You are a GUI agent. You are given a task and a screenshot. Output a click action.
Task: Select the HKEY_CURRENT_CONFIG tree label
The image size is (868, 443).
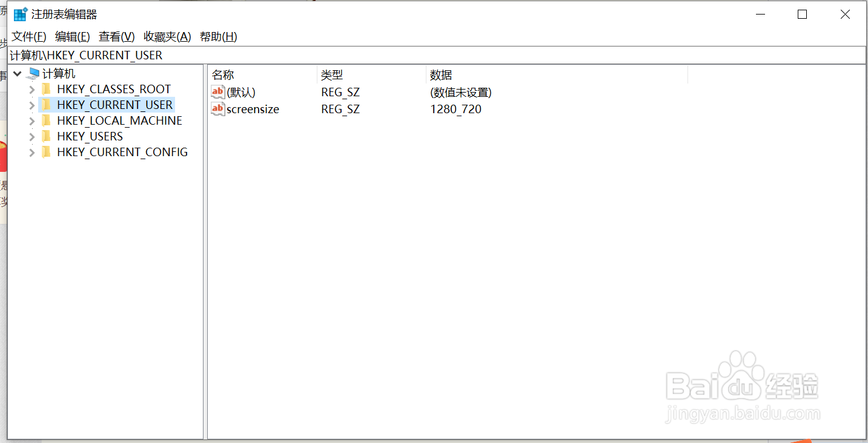click(x=122, y=152)
